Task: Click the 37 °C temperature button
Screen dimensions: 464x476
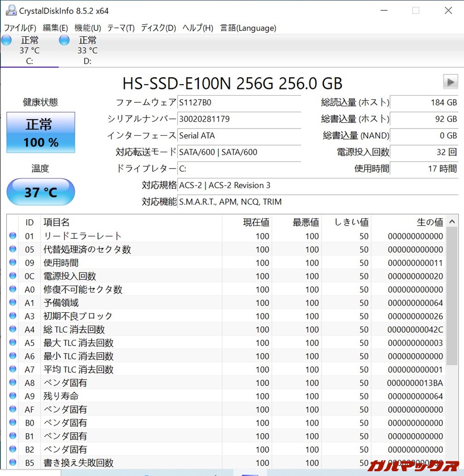Action: (x=40, y=192)
